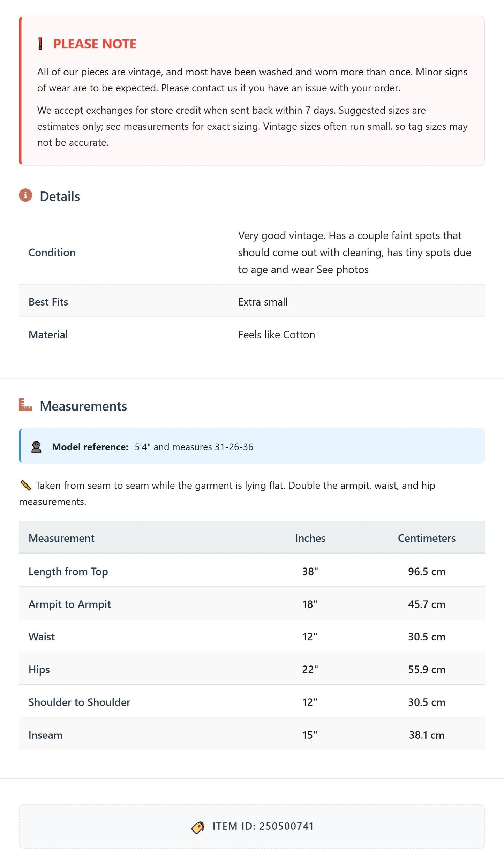Viewport: 504px width, 865px height.
Task: Click the Measurements ruler icon
Action: [25, 405]
